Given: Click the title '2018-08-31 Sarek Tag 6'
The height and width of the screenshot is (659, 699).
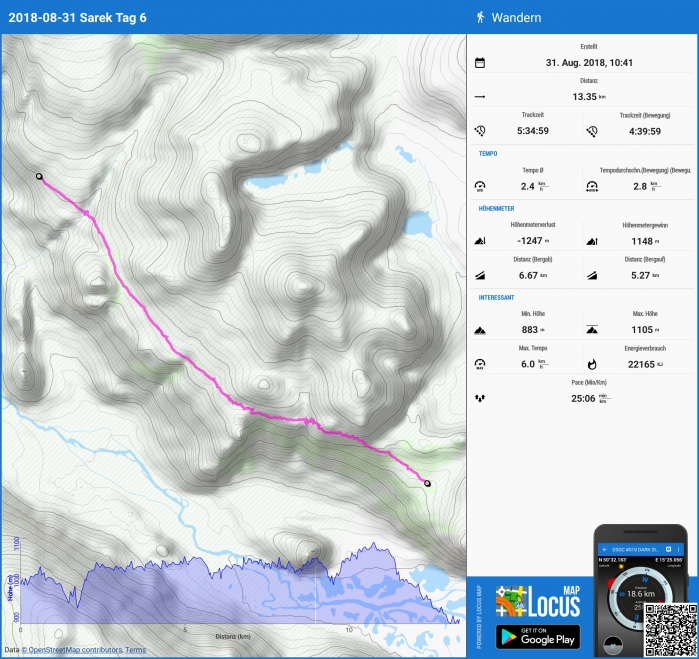Looking at the screenshot, I should click(77, 17).
